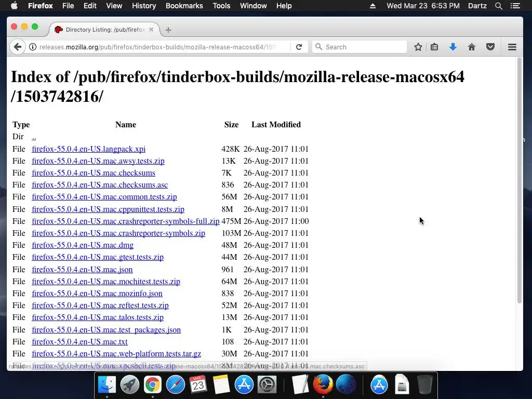The image size is (532, 399).
Task: Open Launchpad rocket in dock
Action: [x=129, y=384]
